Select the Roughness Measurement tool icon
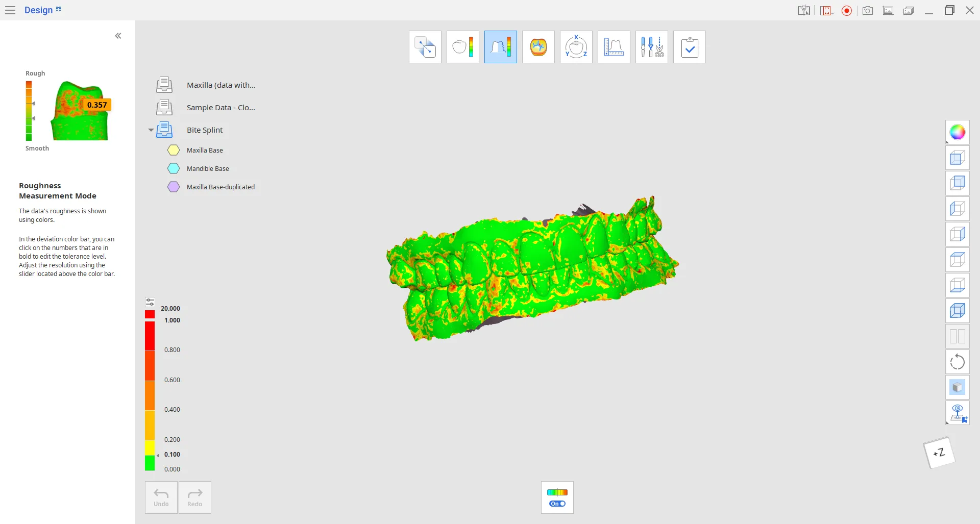The height and width of the screenshot is (524, 980). [x=500, y=47]
